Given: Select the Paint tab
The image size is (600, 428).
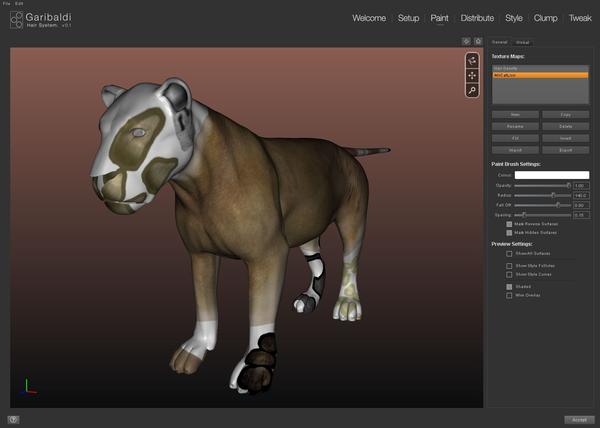Looking at the screenshot, I should (439, 18).
